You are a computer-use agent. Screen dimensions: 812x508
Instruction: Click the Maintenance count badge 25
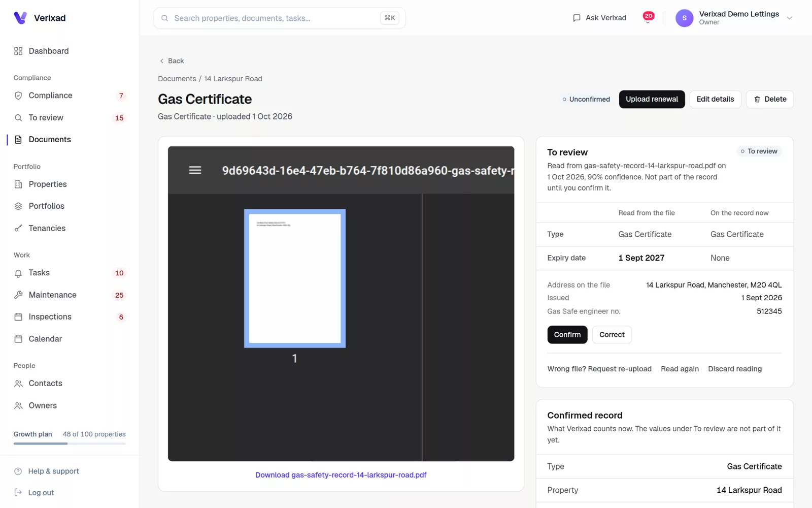point(119,296)
